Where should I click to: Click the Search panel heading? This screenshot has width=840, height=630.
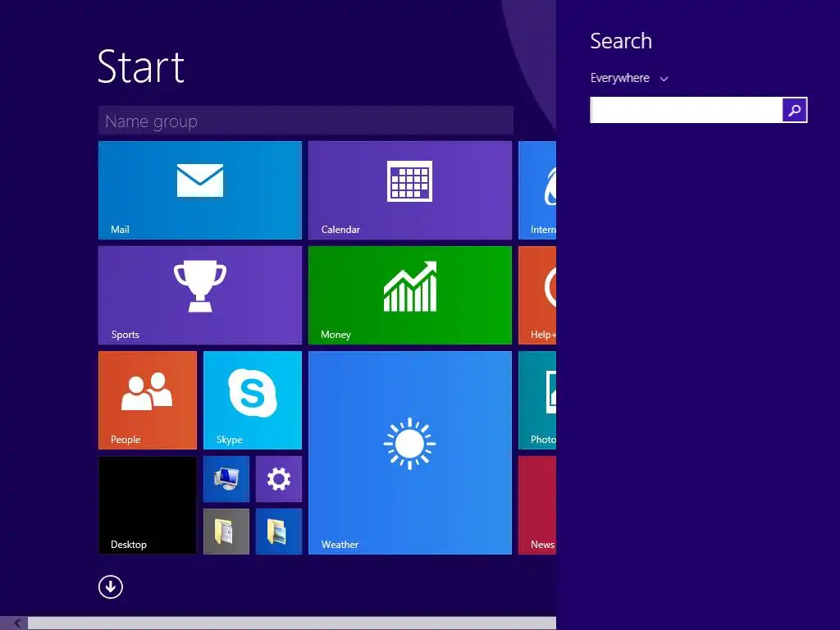pyautogui.click(x=621, y=41)
